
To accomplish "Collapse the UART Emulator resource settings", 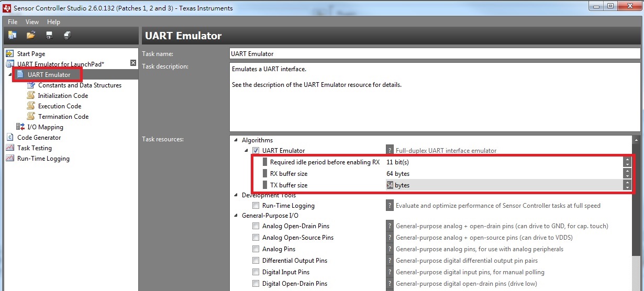I will (247, 151).
